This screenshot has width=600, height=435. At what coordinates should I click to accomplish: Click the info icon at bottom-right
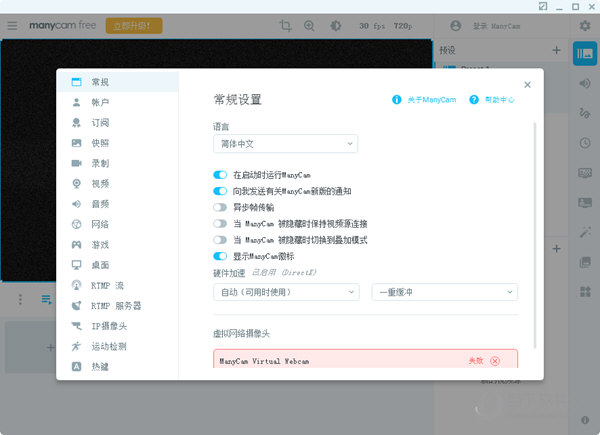[585, 420]
